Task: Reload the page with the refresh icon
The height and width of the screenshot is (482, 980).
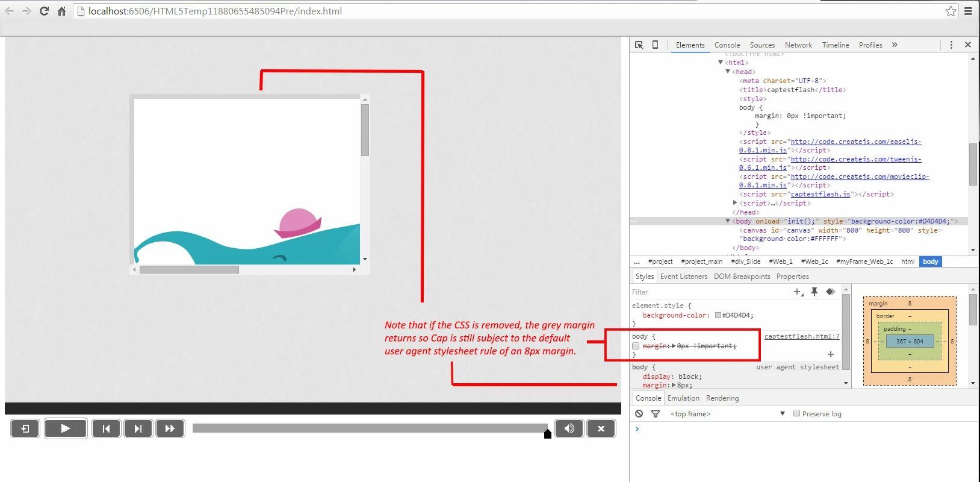Action: click(x=44, y=11)
